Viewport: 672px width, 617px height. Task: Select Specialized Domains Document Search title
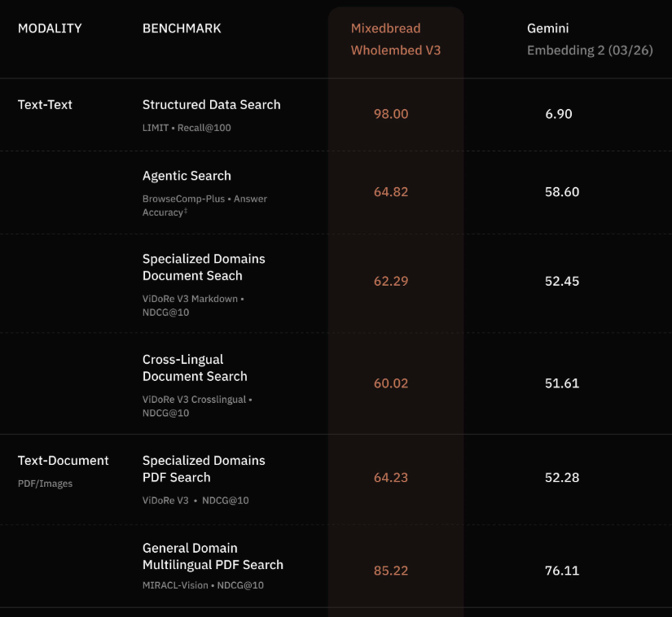[204, 267]
